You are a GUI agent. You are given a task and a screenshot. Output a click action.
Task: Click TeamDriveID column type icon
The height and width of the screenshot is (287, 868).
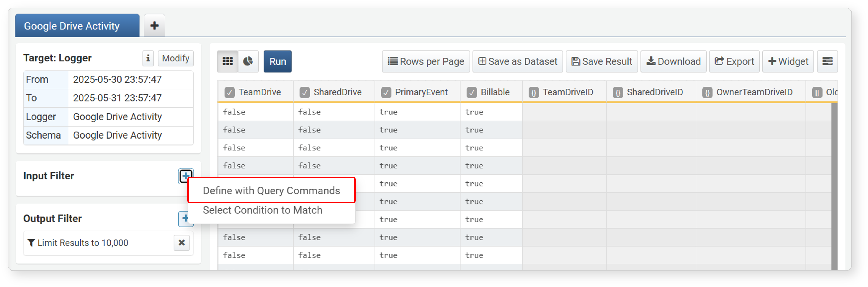pos(534,92)
